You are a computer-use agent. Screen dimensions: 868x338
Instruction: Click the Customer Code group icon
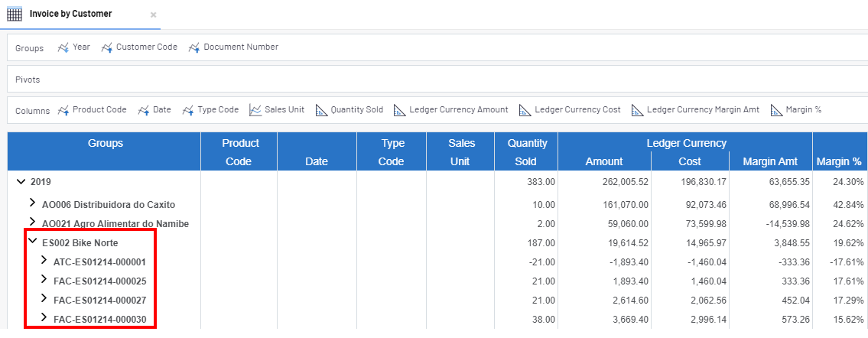107,47
